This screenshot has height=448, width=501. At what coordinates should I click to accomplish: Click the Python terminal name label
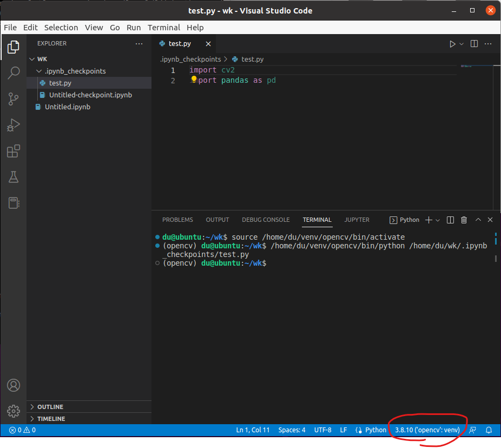(405, 220)
